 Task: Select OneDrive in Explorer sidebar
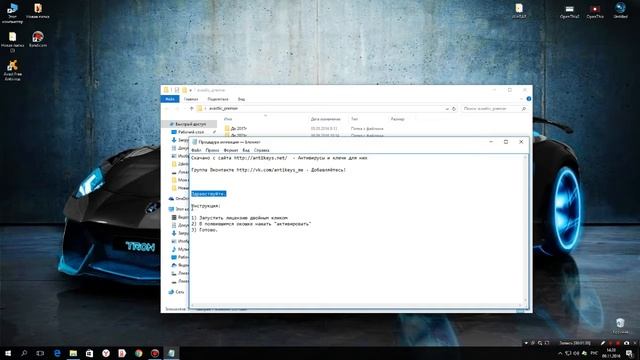179,198
